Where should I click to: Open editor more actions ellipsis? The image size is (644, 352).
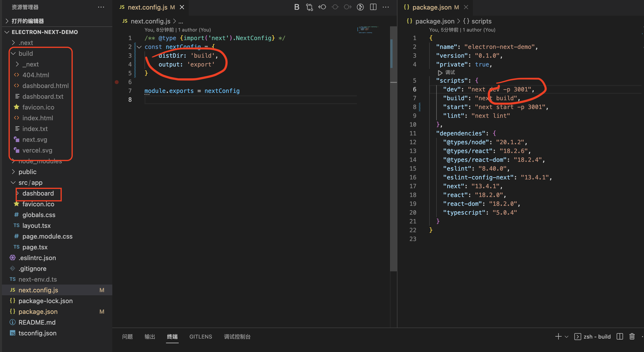pyautogui.click(x=386, y=7)
